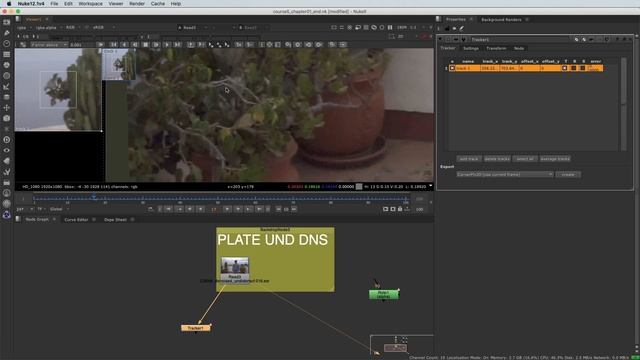Click the Channel nodes icon in left toolbar
The image size is (640, 360).
coord(7,54)
